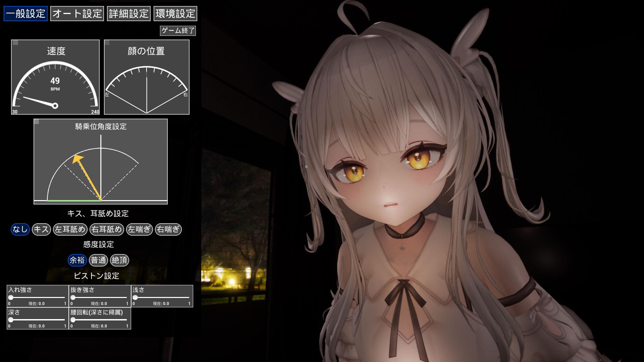Image resolution: width=644 pixels, height=362 pixels.
Task: Toggle the small square on 騎乗位角度設定 panel
Action: coord(37,122)
